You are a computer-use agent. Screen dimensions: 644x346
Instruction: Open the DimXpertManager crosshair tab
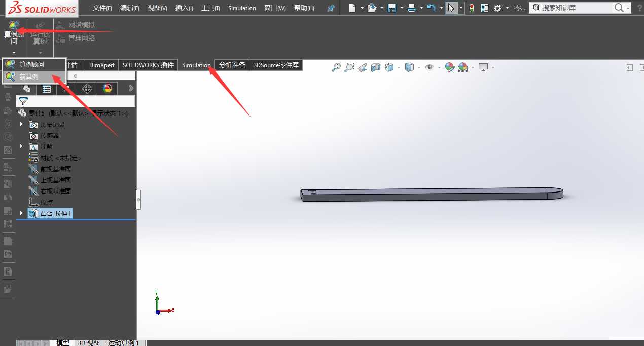tap(87, 89)
